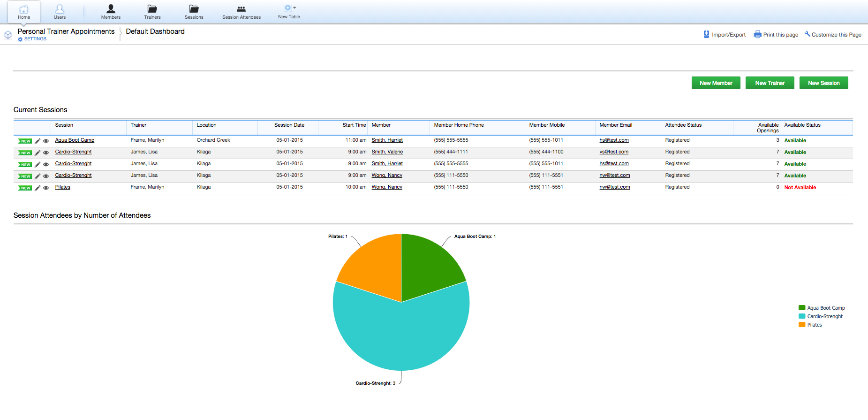Image resolution: width=868 pixels, height=420 pixels.
Task: Sort by Start Time column header
Action: coord(354,125)
